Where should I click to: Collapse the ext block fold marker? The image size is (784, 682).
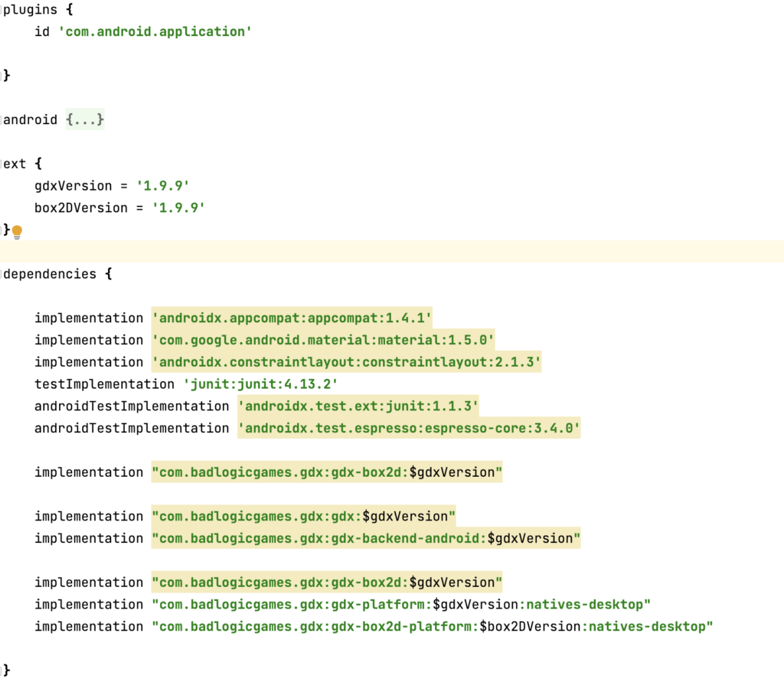pyautogui.click(x=2, y=164)
